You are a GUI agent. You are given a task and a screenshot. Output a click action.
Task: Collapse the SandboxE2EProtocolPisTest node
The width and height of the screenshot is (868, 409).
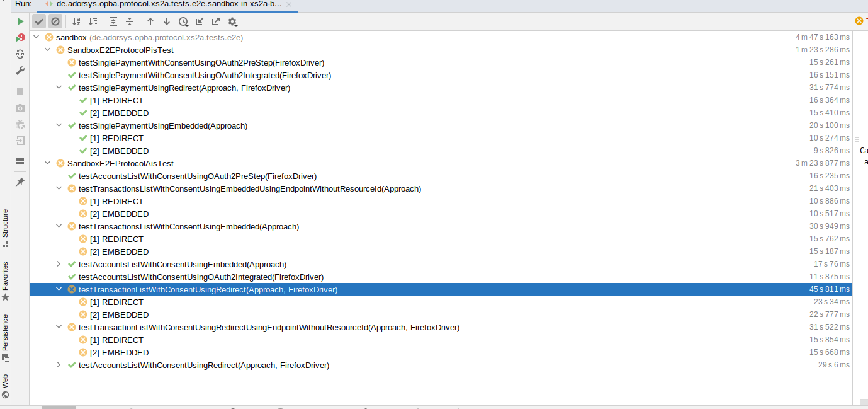(48, 50)
